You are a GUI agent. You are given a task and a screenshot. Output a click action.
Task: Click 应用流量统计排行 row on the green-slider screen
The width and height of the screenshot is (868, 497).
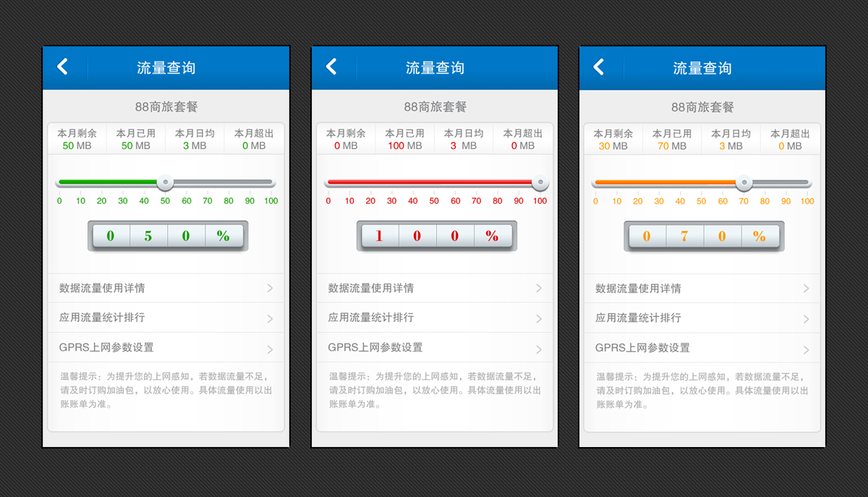point(166,318)
